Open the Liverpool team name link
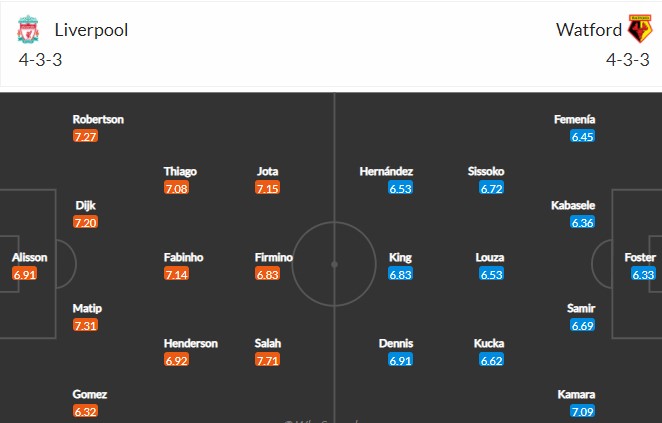662x423 pixels. pos(91,30)
